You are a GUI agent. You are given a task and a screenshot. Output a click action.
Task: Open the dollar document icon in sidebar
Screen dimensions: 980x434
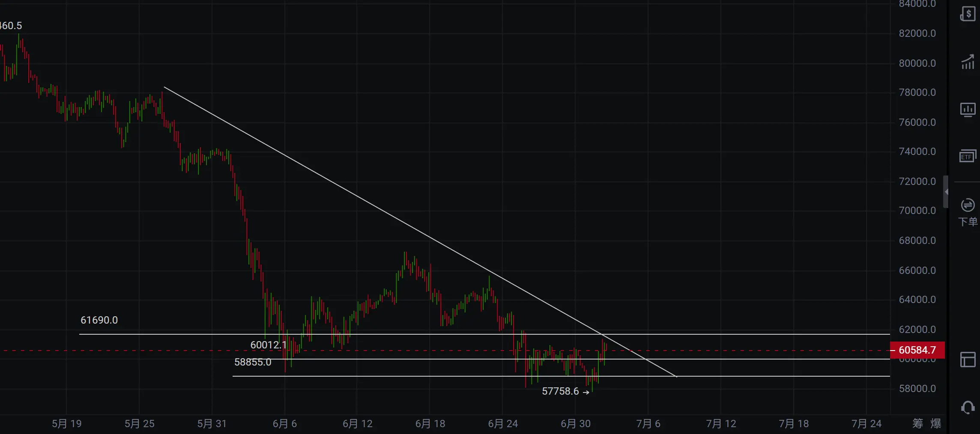(968, 14)
